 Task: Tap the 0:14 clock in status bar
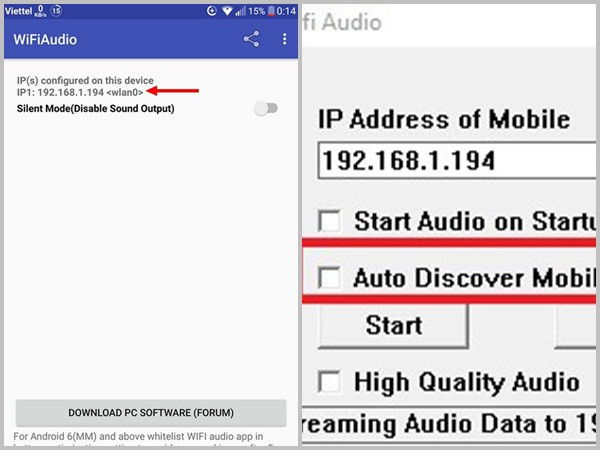(285, 11)
